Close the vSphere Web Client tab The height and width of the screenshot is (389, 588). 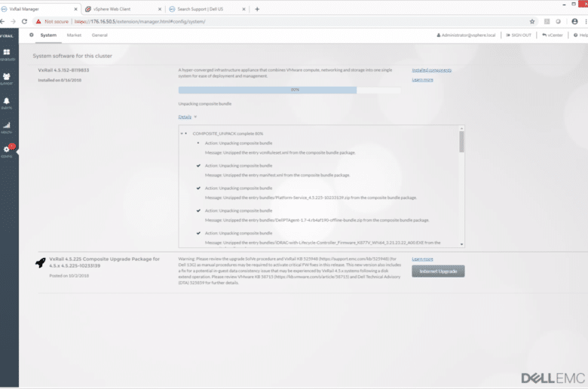160,9
